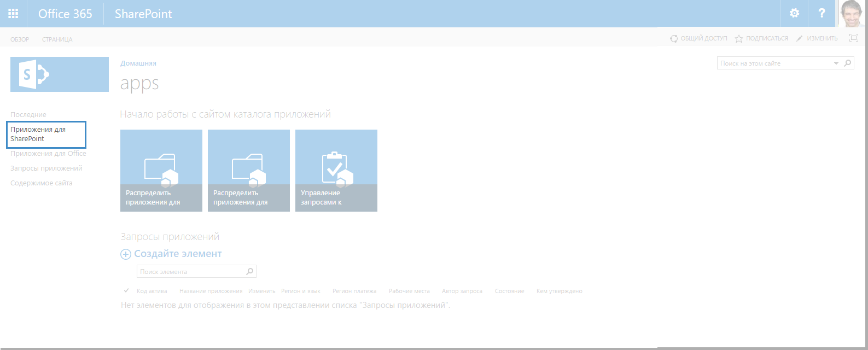
Task: Click ИЗМЕНИТЬ to edit the page
Action: 817,39
